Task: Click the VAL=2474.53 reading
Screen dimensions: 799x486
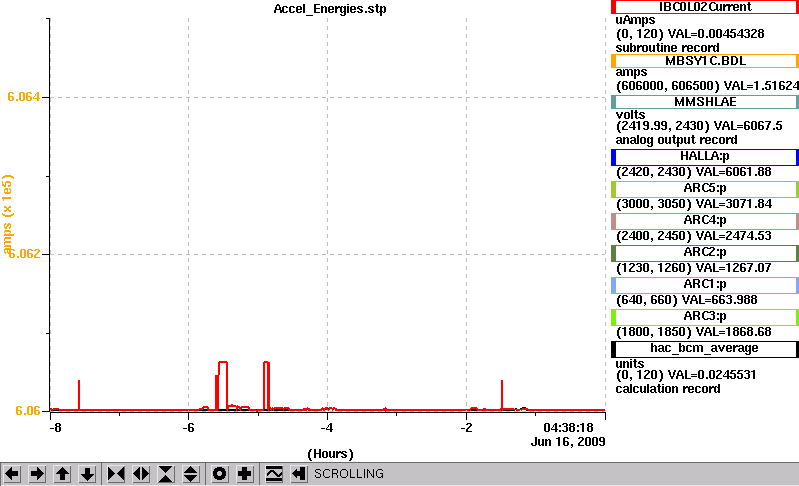Action: coord(734,236)
